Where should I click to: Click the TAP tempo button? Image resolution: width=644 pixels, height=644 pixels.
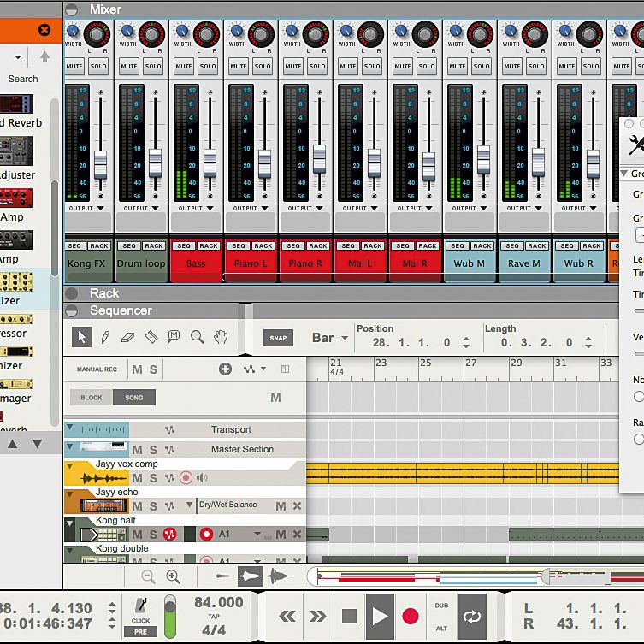[214, 617]
